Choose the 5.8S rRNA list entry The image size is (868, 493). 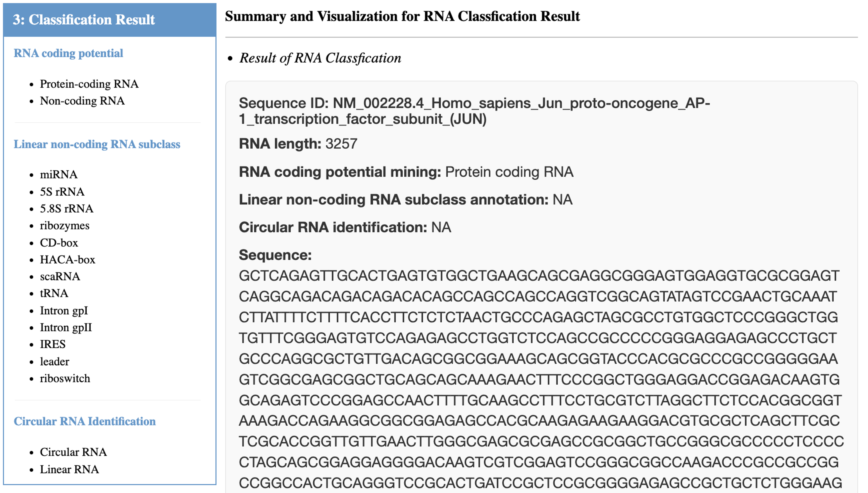pyautogui.click(x=66, y=209)
